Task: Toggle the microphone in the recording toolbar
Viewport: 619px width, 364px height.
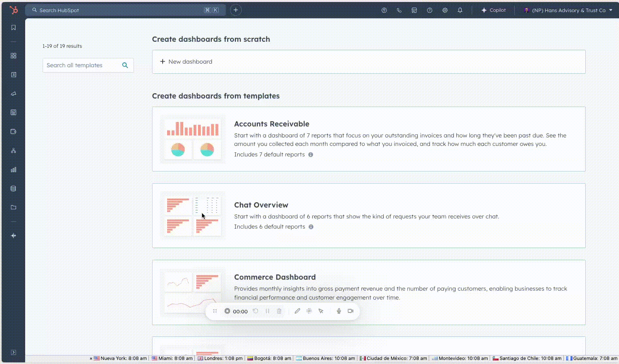Action: click(x=339, y=311)
